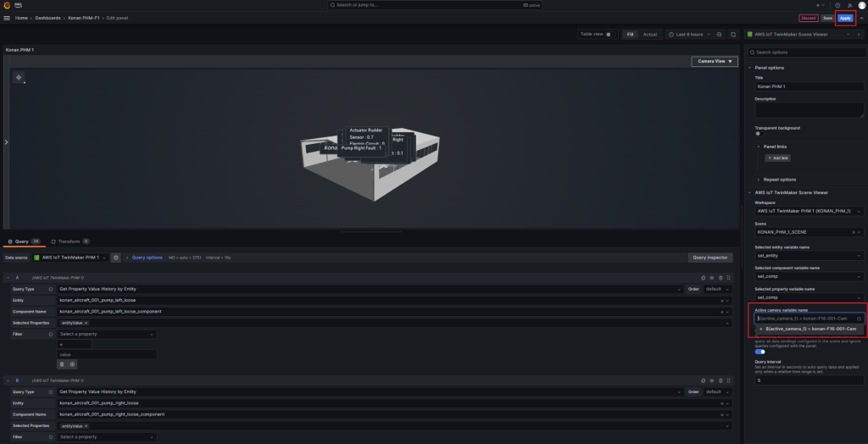
Task: Toggle Transparent background switch
Action: click(x=759, y=133)
